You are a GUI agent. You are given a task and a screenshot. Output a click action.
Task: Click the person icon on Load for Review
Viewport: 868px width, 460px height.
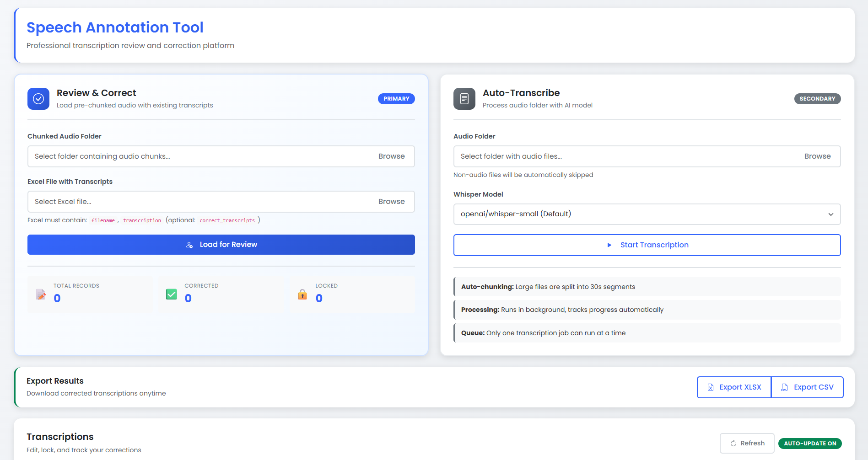[189, 244]
